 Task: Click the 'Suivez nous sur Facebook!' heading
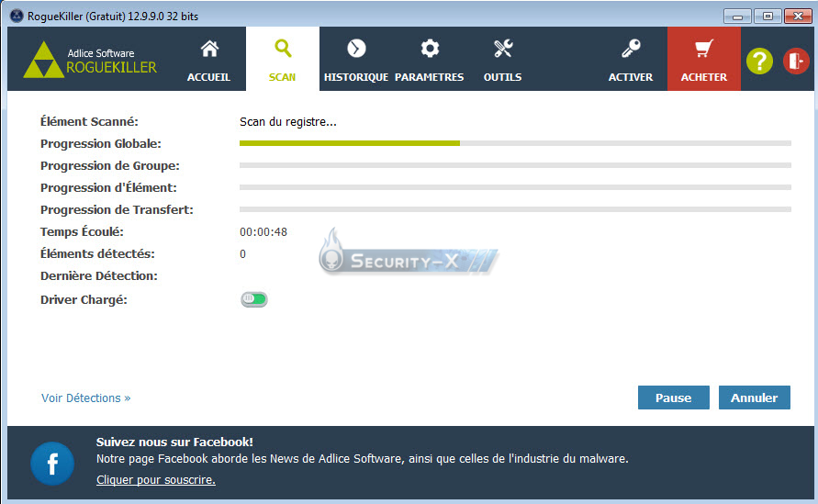point(174,442)
